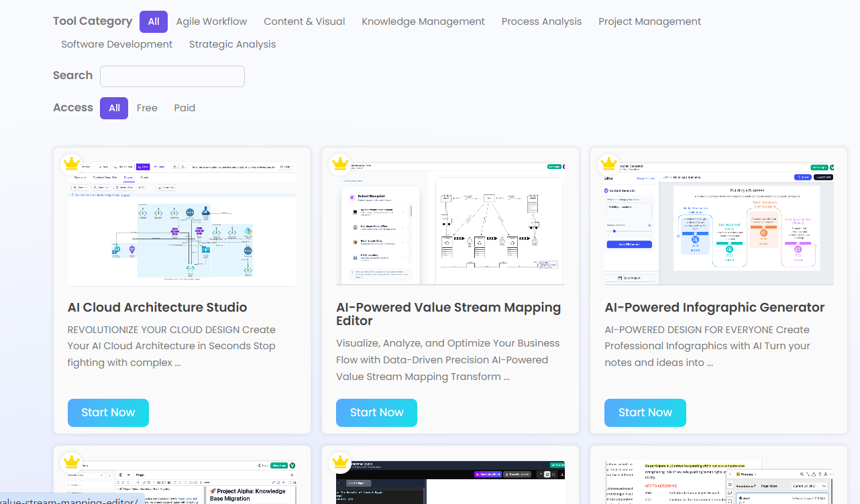Screen dimensions: 860x504
Task: Switch to Agile Workflow category
Action: [x=211, y=21]
